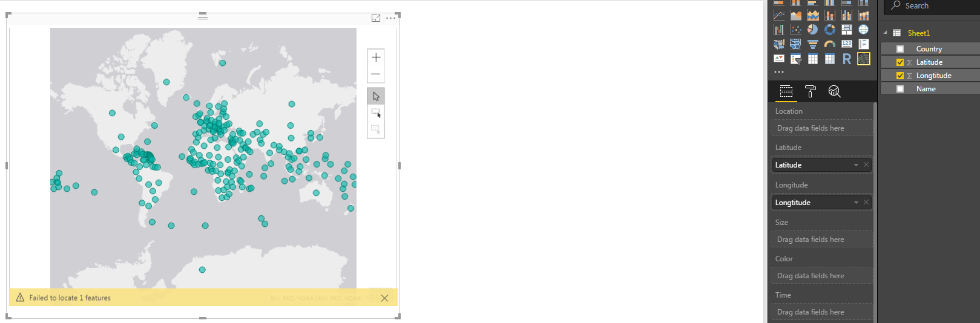Click the Color drag data fields well
The width and height of the screenshot is (980, 323).
(822, 276)
